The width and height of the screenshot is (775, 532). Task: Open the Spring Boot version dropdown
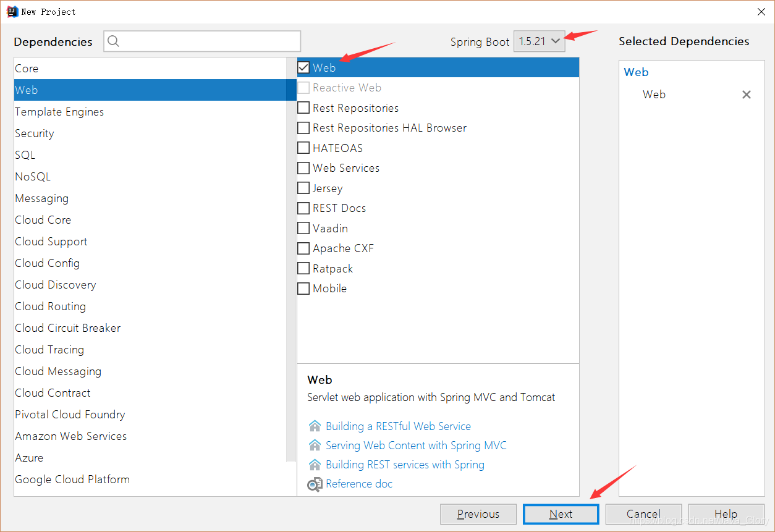tap(540, 41)
